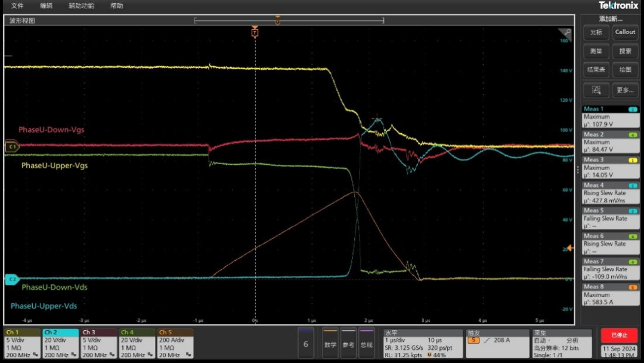
Task: Add a measurement with 测量 button
Action: click(596, 51)
